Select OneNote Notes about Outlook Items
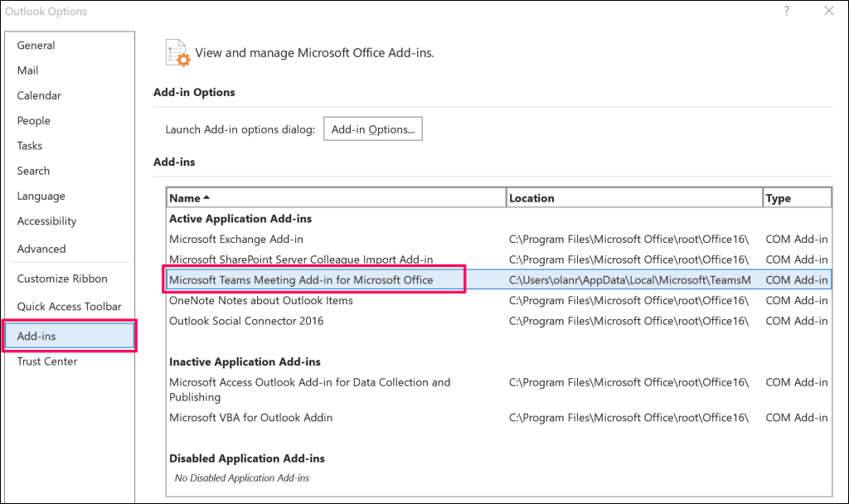The width and height of the screenshot is (849, 504). tap(498, 300)
